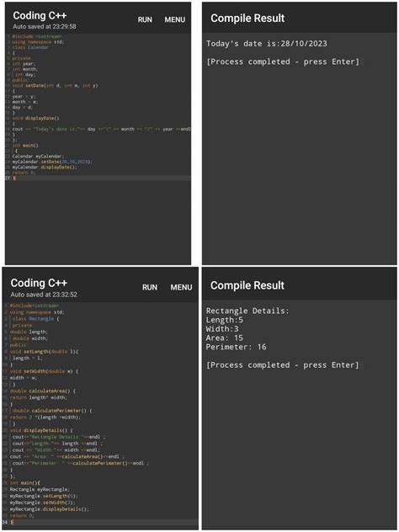This screenshot has height=532, width=399.
Task: Run the Calendar program in top editor
Action: [x=145, y=19]
